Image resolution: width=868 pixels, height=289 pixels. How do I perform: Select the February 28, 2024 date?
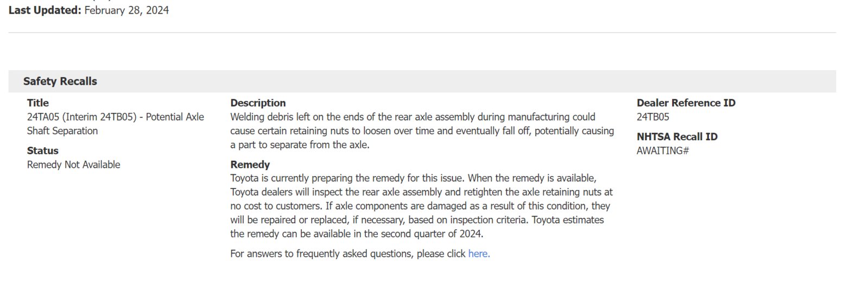point(126,10)
